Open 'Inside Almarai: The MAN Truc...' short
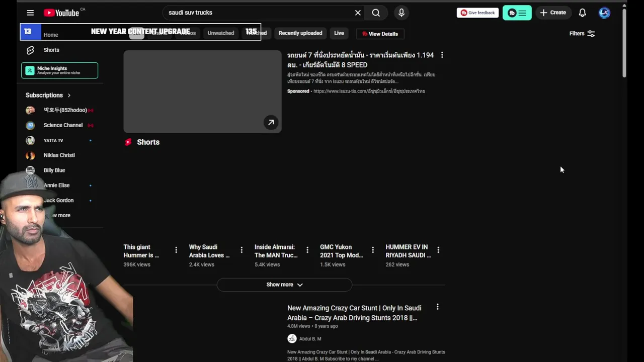Image resolution: width=644 pixels, height=362 pixels. coord(276,251)
